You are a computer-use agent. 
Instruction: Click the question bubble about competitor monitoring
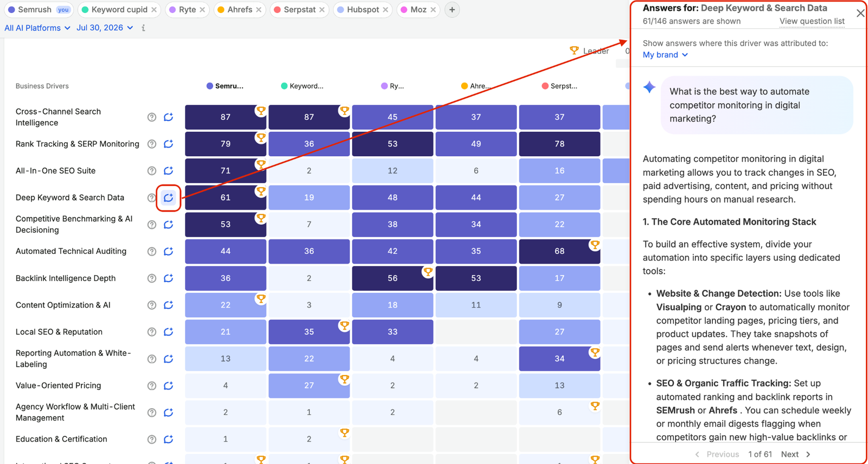pyautogui.click(x=757, y=105)
